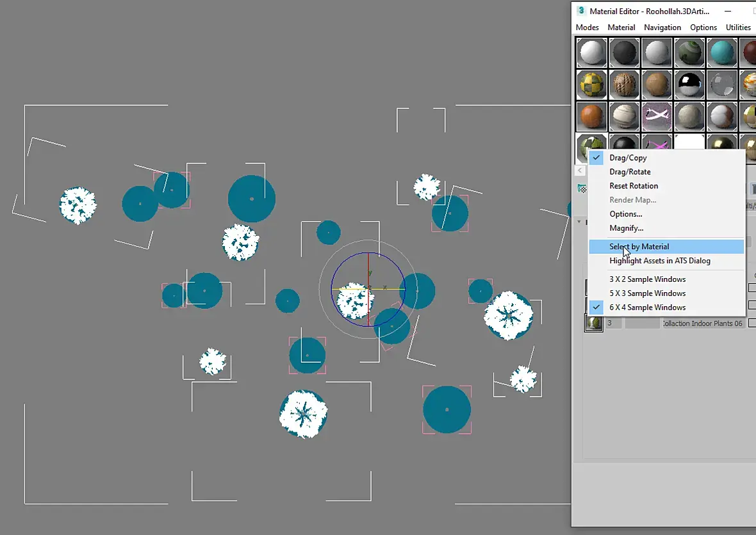This screenshot has width=756, height=535.
Task: Select the wicker basket textured material sphere
Action: point(624,85)
